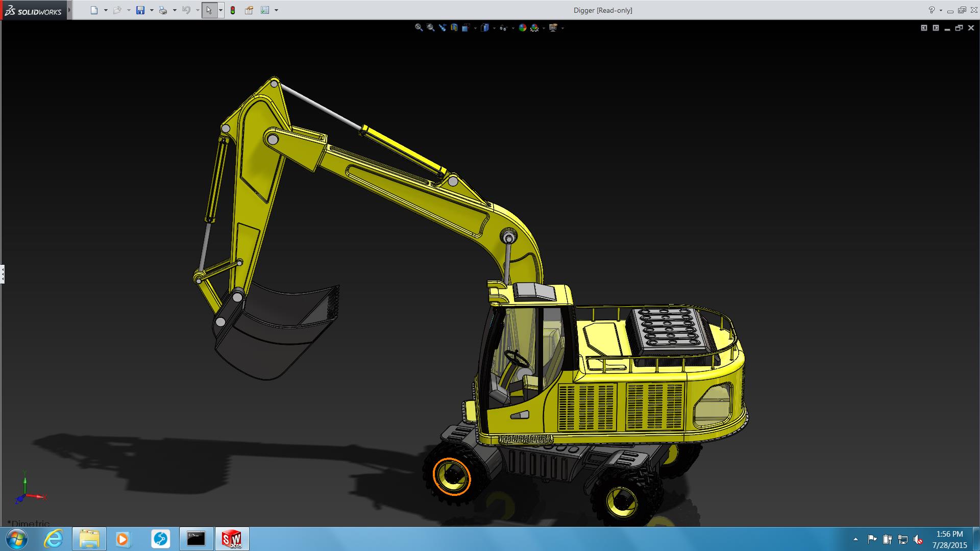Expand the Hide/Show Items glasses dropdown
Image resolution: width=980 pixels, height=551 pixels.
pyautogui.click(x=513, y=28)
